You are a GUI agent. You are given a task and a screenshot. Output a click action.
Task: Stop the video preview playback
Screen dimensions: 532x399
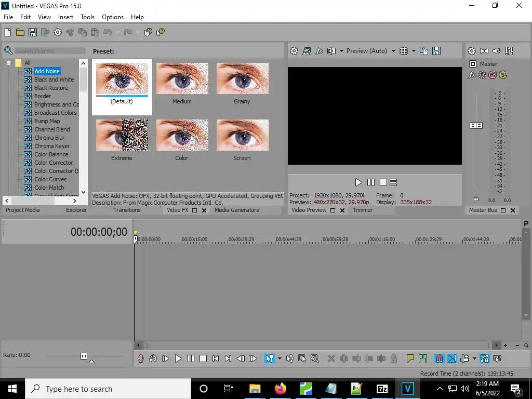(x=383, y=182)
